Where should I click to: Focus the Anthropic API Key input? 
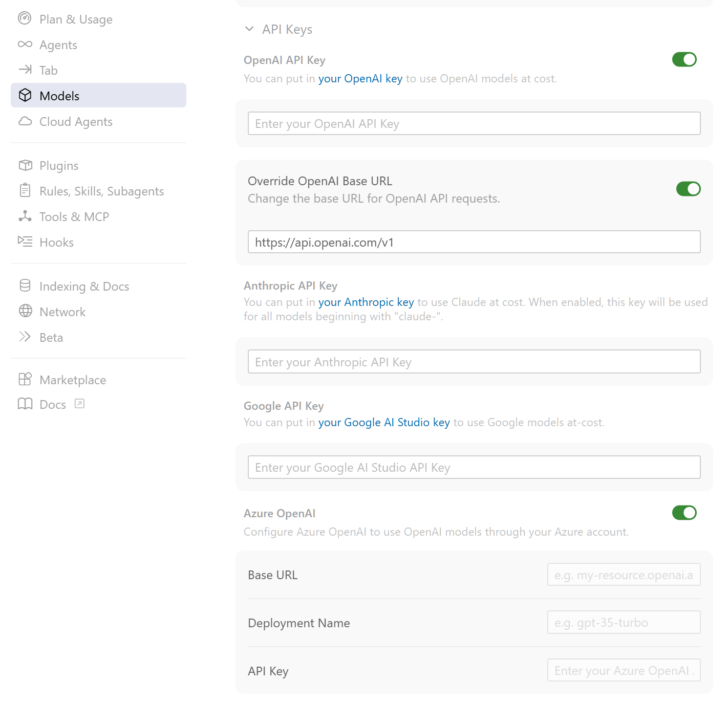tap(474, 362)
